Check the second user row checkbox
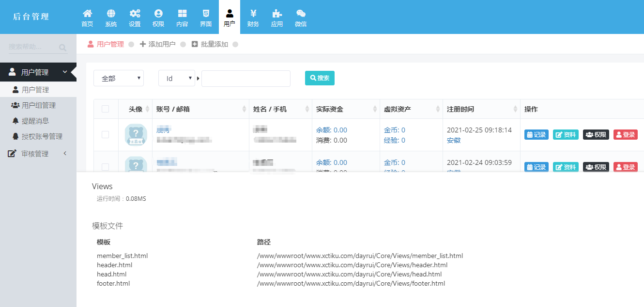 pyautogui.click(x=106, y=167)
